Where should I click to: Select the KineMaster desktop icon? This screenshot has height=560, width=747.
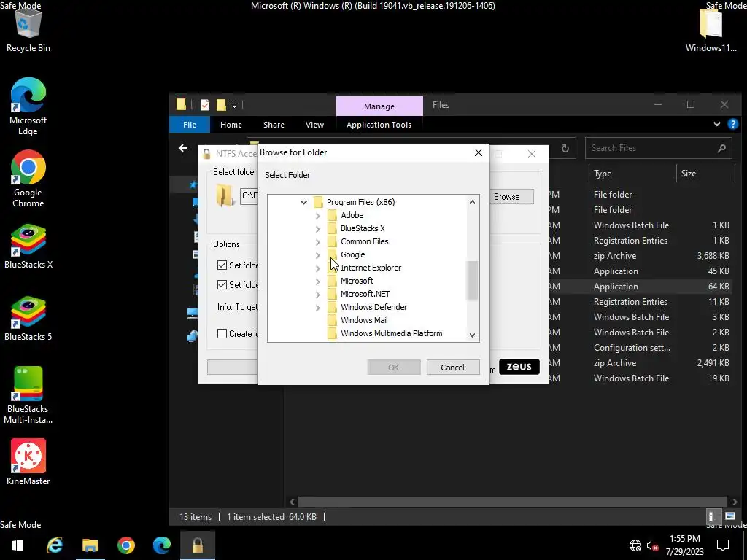click(x=28, y=462)
